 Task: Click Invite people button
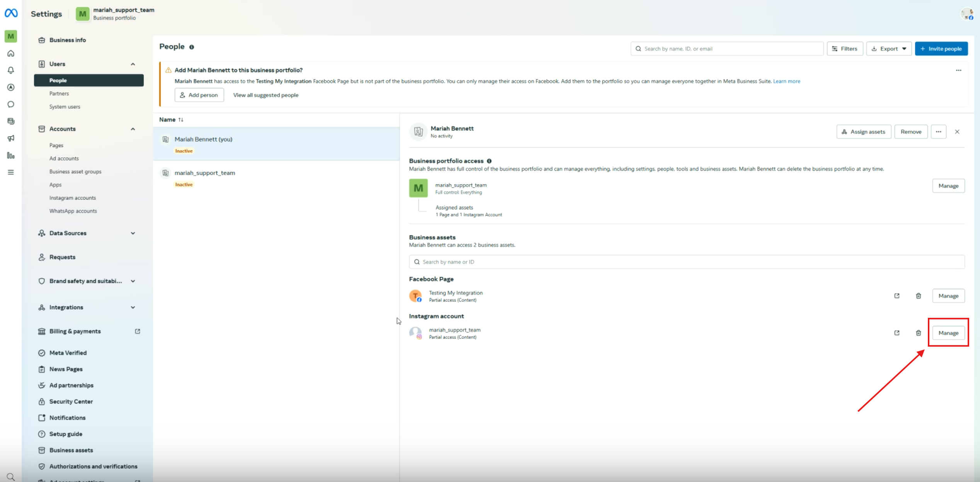coord(941,49)
